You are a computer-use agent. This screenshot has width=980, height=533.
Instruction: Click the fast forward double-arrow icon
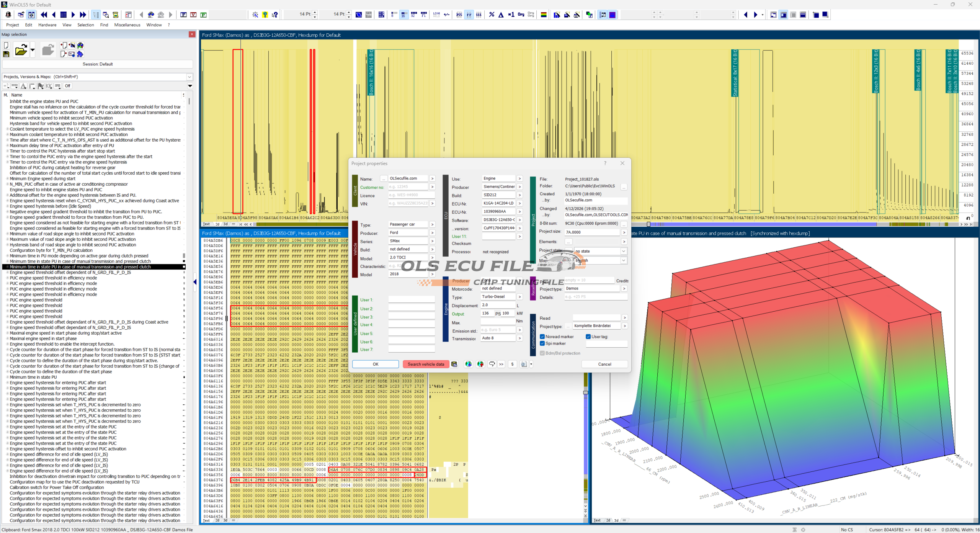(83, 15)
